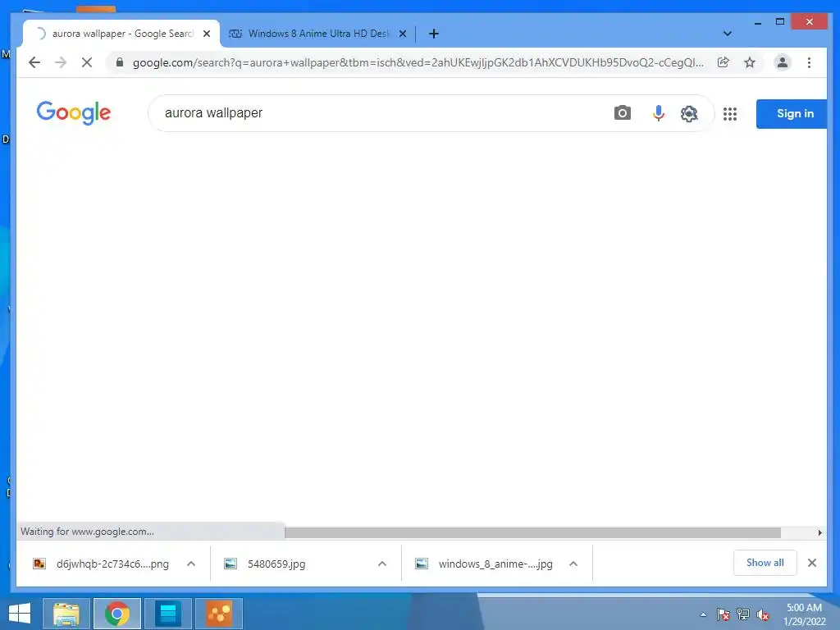Screen dimensions: 840x630
Task: Click the Chrome taskbar icon
Action: click(116, 614)
